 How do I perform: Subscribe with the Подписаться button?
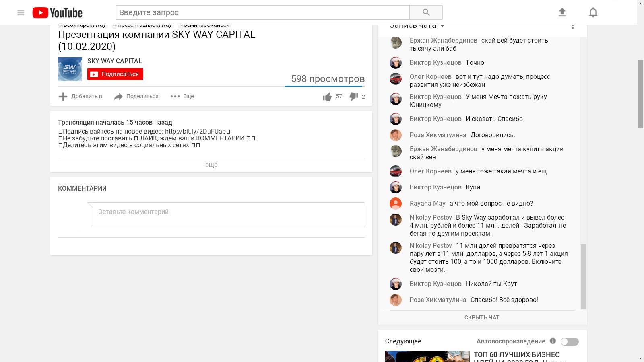[115, 74]
